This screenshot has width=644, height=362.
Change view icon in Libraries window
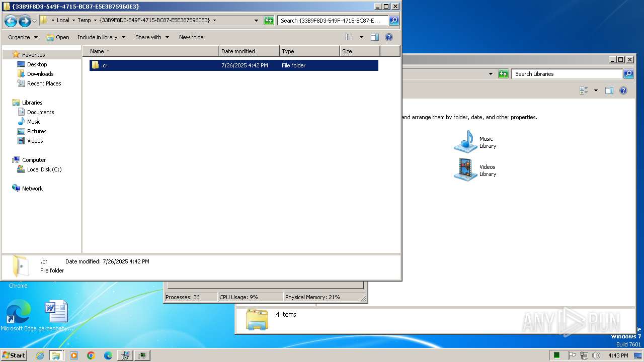[x=584, y=90]
